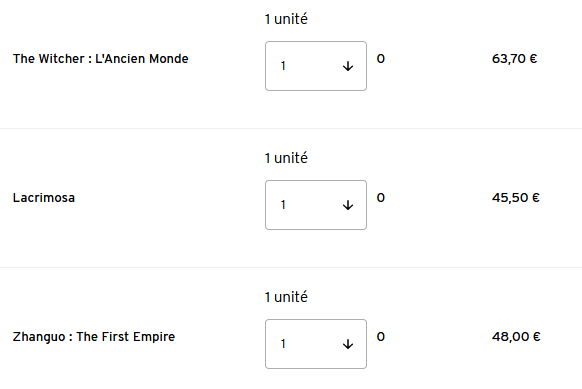This screenshot has height=389, width=582.
Task: Click the selected value 1 in Zhanguo selector
Action: coord(283,344)
